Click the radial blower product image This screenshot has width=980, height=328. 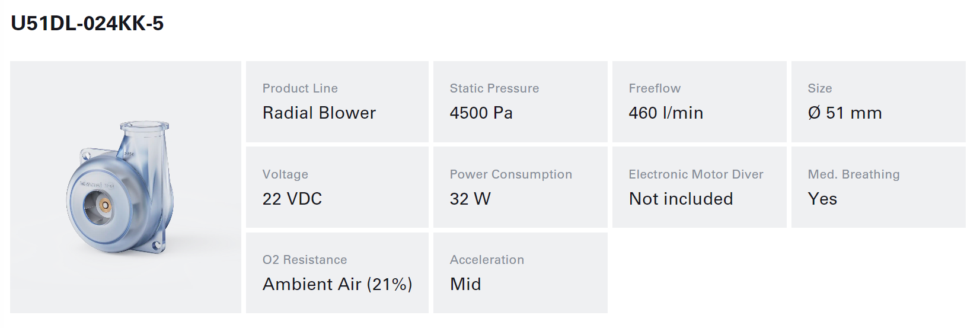[126, 187]
